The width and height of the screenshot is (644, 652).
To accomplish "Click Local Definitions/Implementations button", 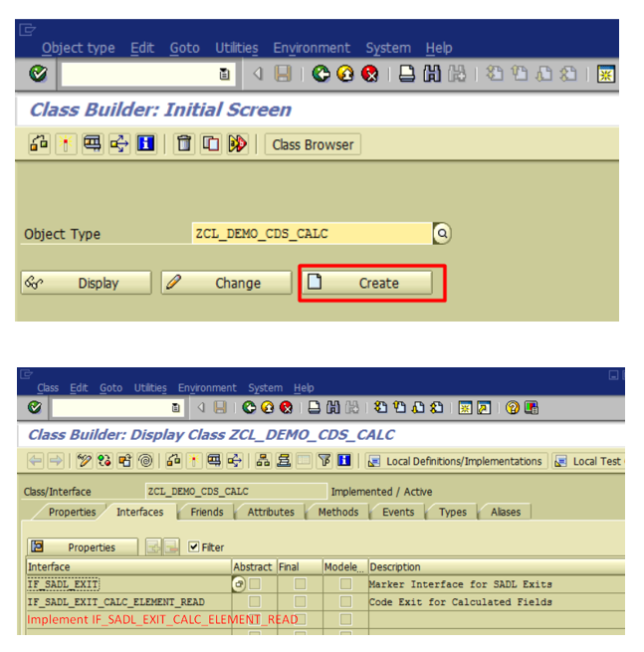I will click(x=456, y=461).
